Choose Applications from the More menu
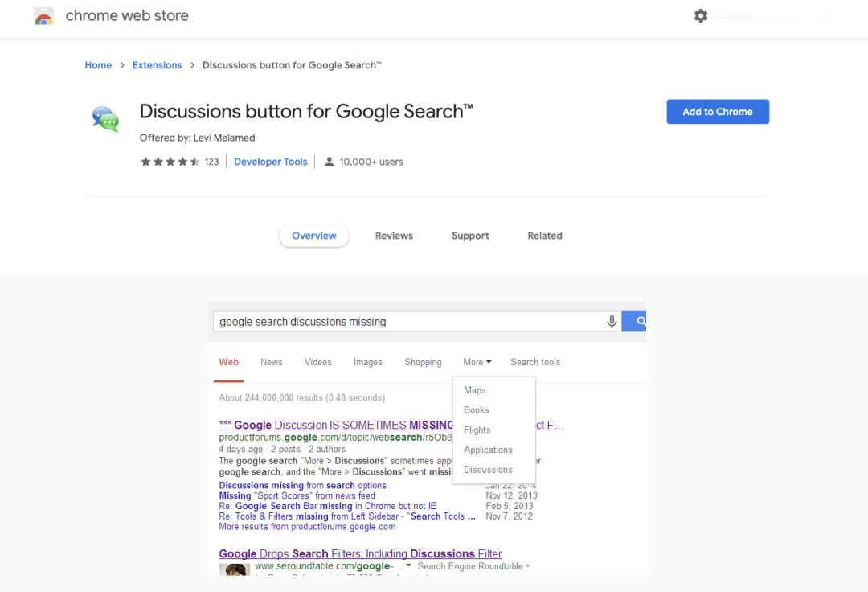 (488, 450)
